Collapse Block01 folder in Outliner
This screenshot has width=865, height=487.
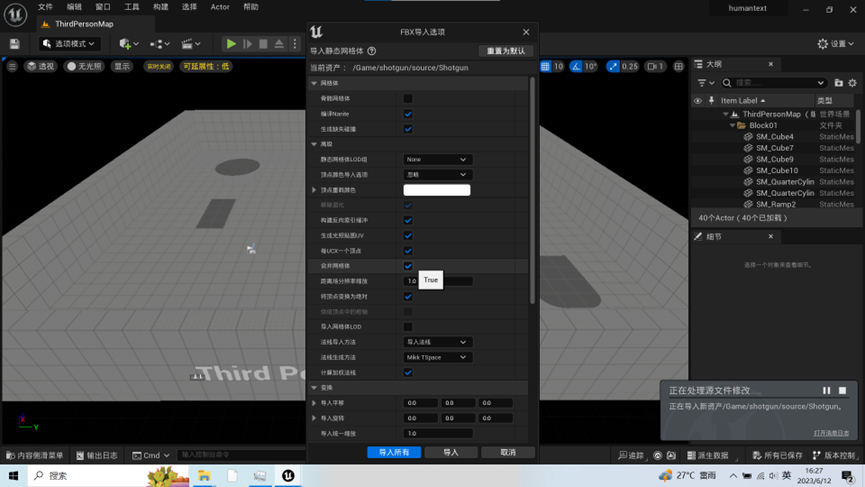pos(733,125)
